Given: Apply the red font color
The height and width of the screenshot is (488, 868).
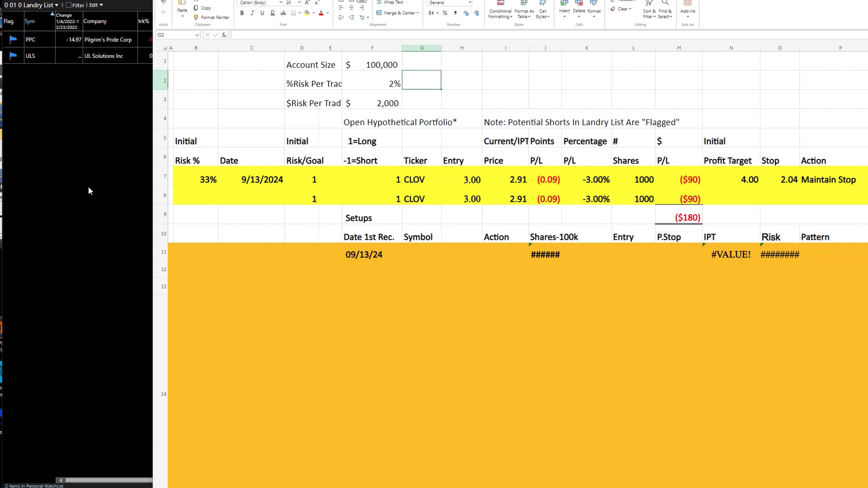Looking at the screenshot, I should [x=321, y=13].
